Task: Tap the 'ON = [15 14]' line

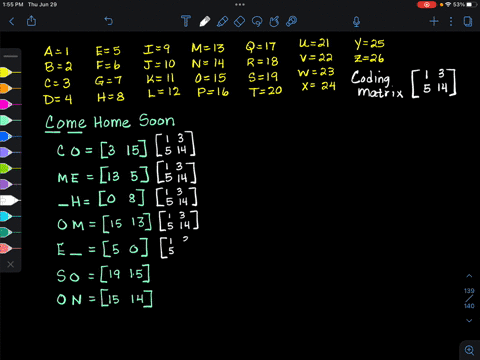Action: click(x=104, y=299)
